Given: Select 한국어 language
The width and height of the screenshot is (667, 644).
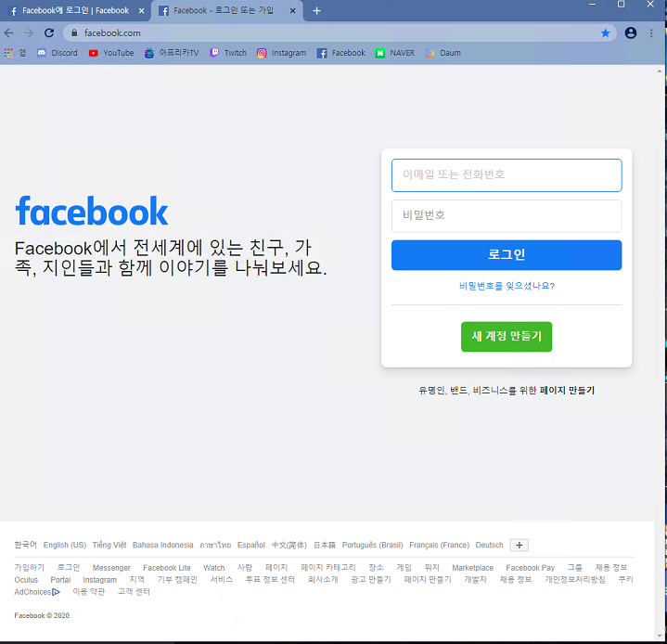Looking at the screenshot, I should (x=26, y=545).
